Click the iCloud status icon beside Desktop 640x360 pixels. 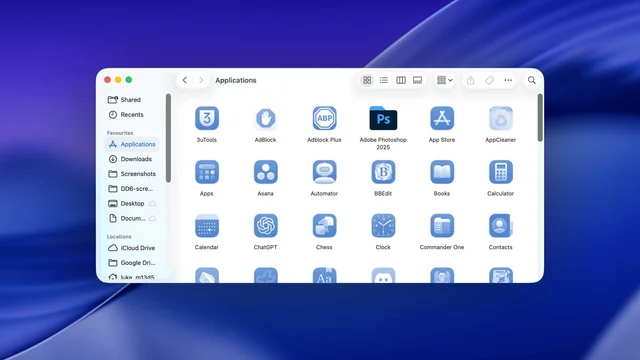152,203
